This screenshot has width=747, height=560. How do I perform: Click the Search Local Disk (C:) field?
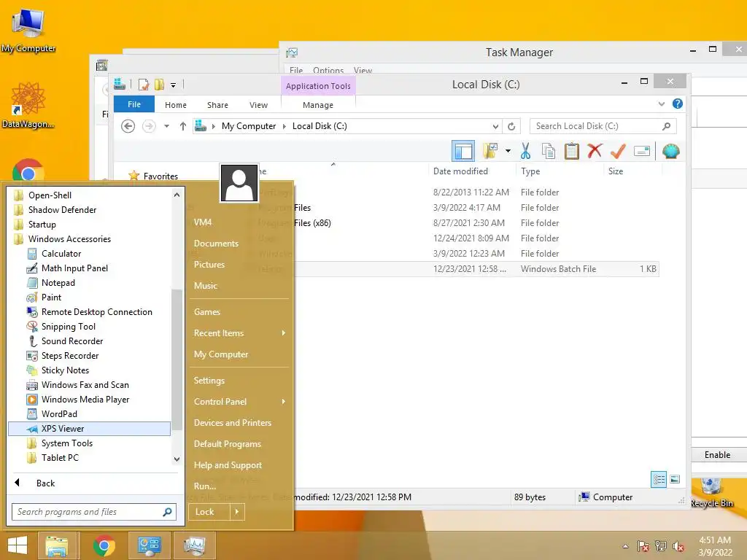(x=603, y=126)
